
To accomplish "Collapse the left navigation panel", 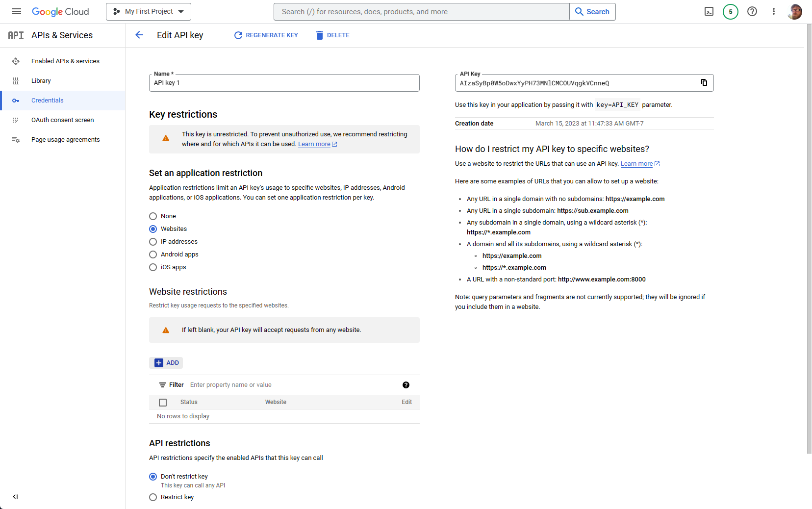I will click(15, 497).
